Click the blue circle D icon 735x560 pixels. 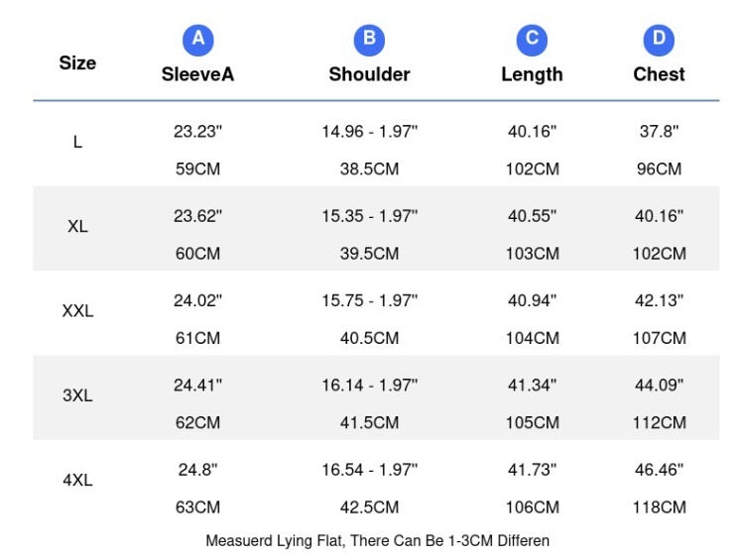tap(659, 40)
